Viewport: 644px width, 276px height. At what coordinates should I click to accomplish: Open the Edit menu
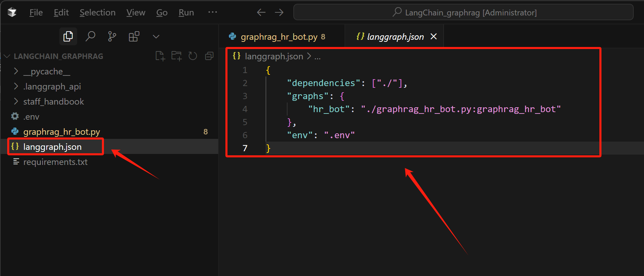[61, 13]
